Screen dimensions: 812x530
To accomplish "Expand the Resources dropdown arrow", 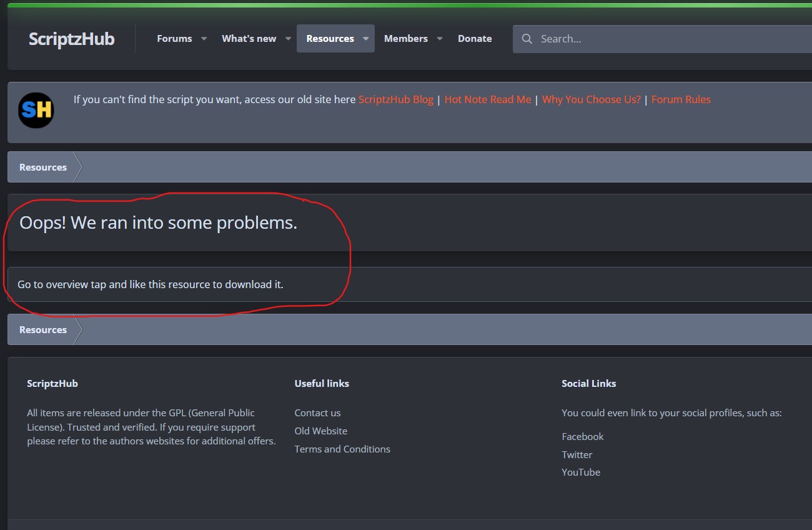I will click(365, 39).
